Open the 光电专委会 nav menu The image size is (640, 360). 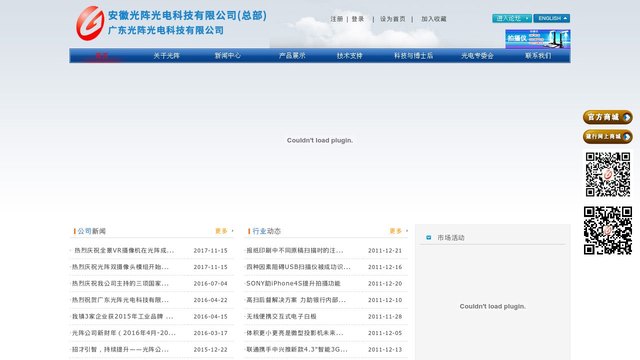pos(478,56)
